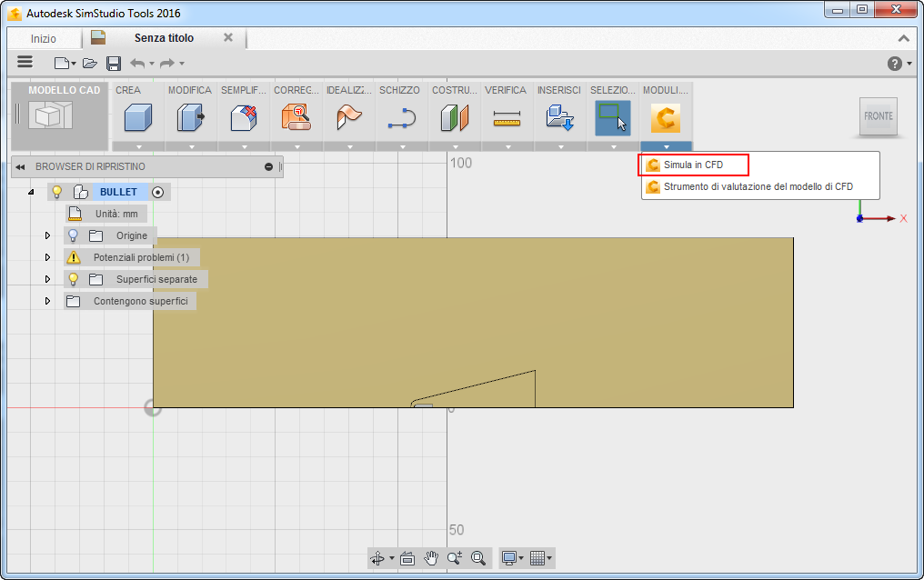
Task: Select the CORREGGI repair tool icon
Action: click(x=296, y=116)
